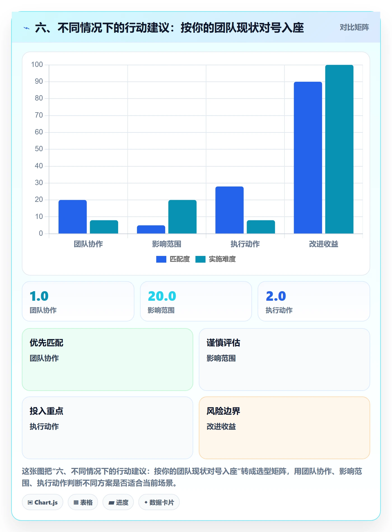Open the 风险边界 matrix card
This screenshot has height=532, width=392.
click(x=284, y=428)
